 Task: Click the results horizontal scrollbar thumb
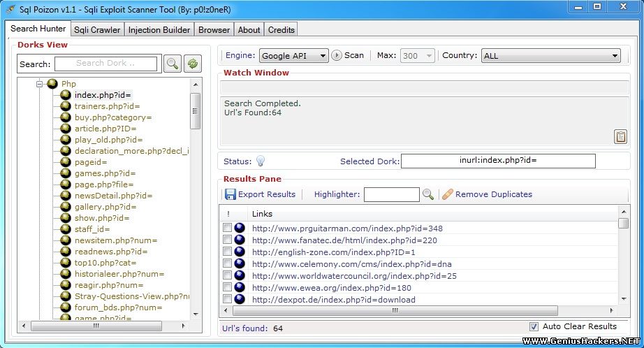395,310
